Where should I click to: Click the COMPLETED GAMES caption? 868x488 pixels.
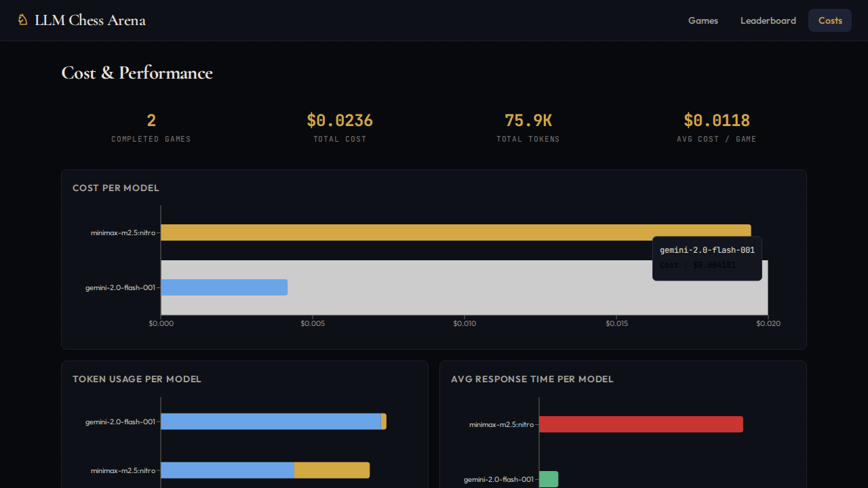(151, 139)
